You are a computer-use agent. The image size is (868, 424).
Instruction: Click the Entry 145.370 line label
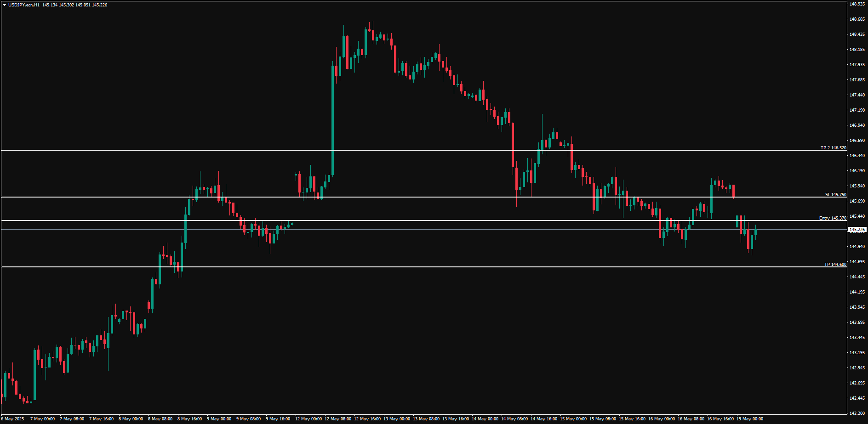coord(832,218)
